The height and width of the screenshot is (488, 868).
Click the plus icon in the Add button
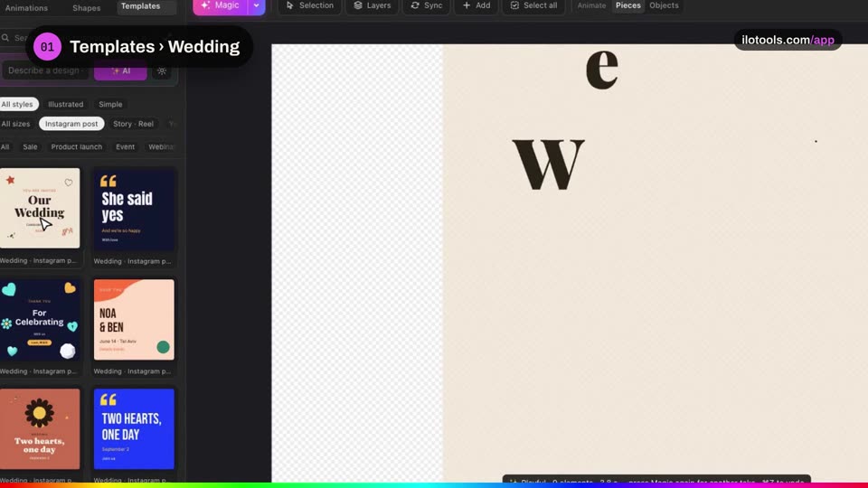467,5
